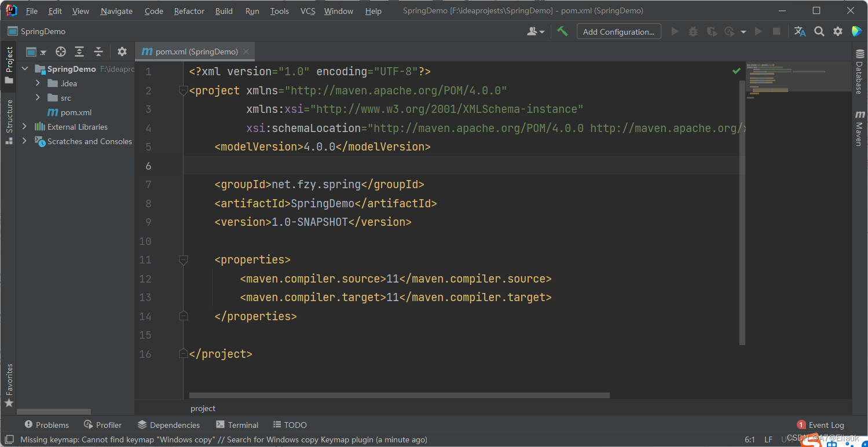868x447 pixels.
Task: Close the pom.xml editor tab
Action: pyautogui.click(x=246, y=52)
